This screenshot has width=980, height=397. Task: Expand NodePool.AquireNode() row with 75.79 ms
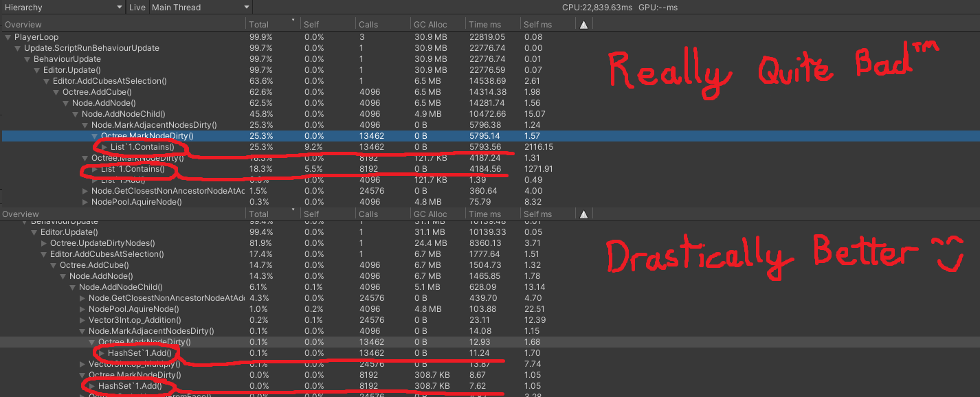85,202
